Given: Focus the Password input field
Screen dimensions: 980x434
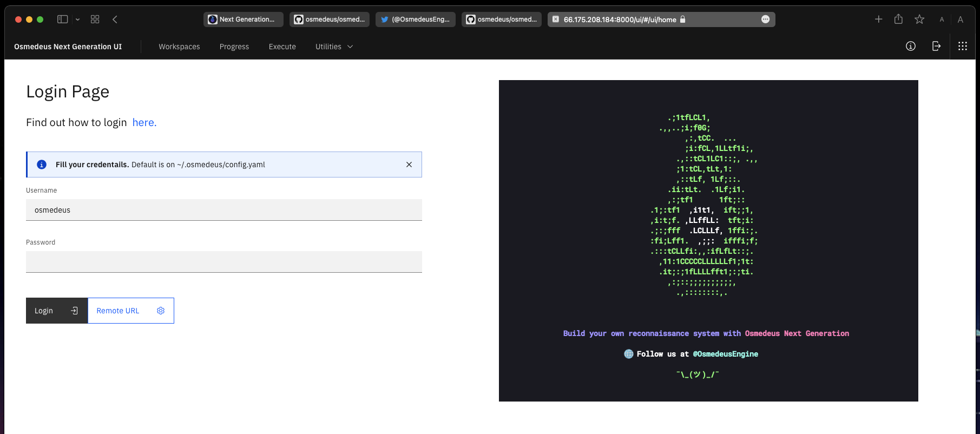Looking at the screenshot, I should click(224, 262).
